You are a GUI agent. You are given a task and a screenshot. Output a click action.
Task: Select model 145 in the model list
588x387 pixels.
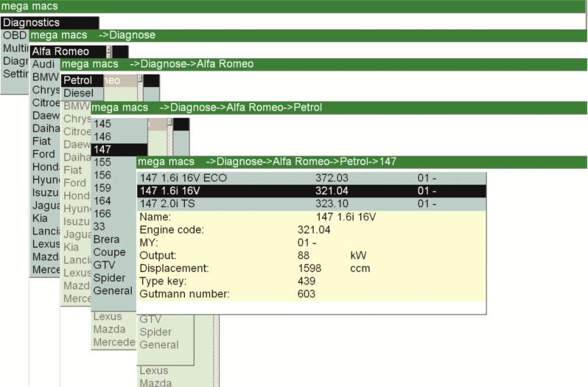102,123
